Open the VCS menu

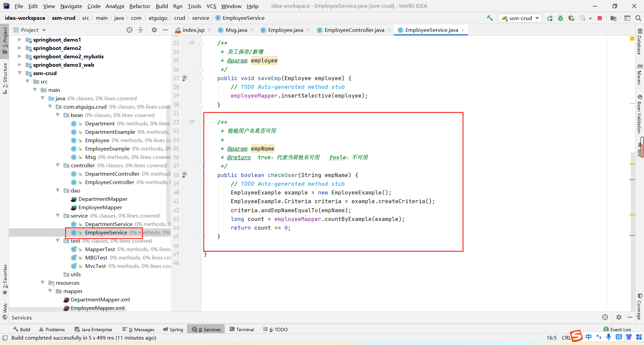211,6
